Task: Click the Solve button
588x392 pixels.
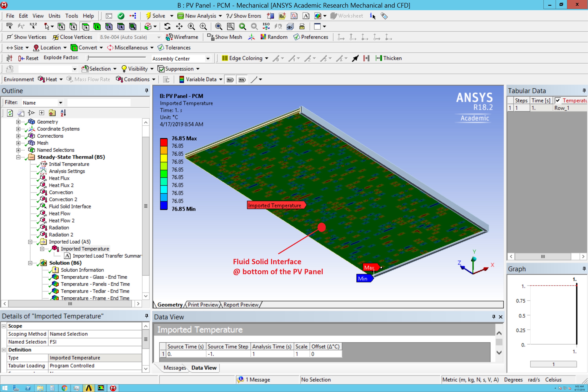Action: click(x=155, y=16)
